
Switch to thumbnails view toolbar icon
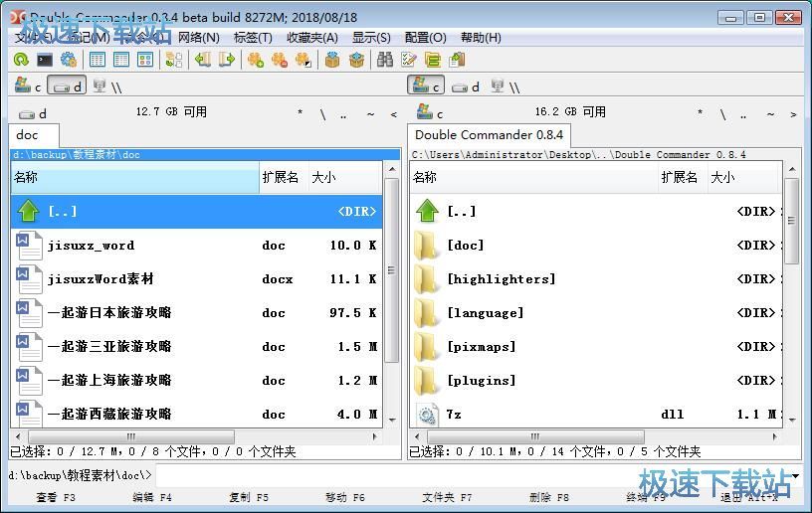[x=145, y=60]
